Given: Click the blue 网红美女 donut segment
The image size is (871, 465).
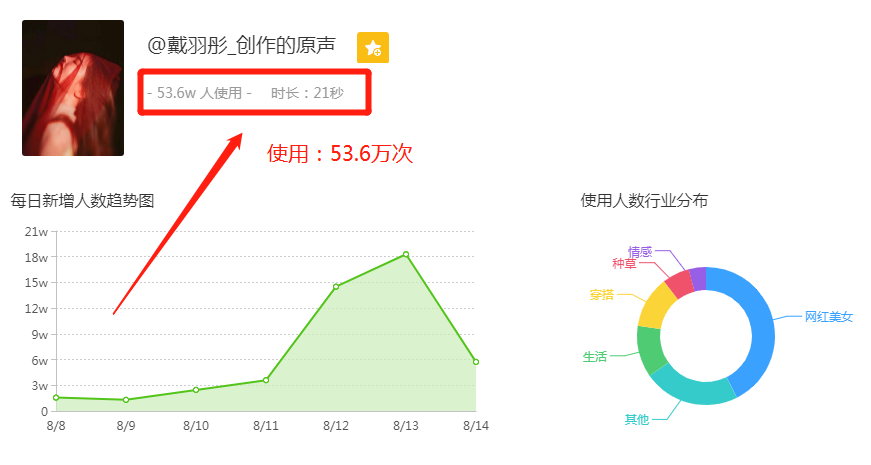Looking at the screenshot, I should [758, 320].
